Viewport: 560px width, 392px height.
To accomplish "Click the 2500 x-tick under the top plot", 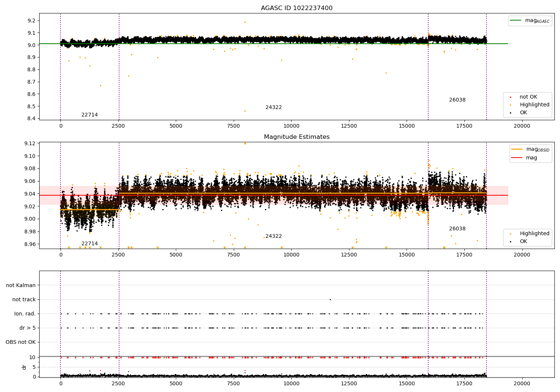I will [x=118, y=126].
